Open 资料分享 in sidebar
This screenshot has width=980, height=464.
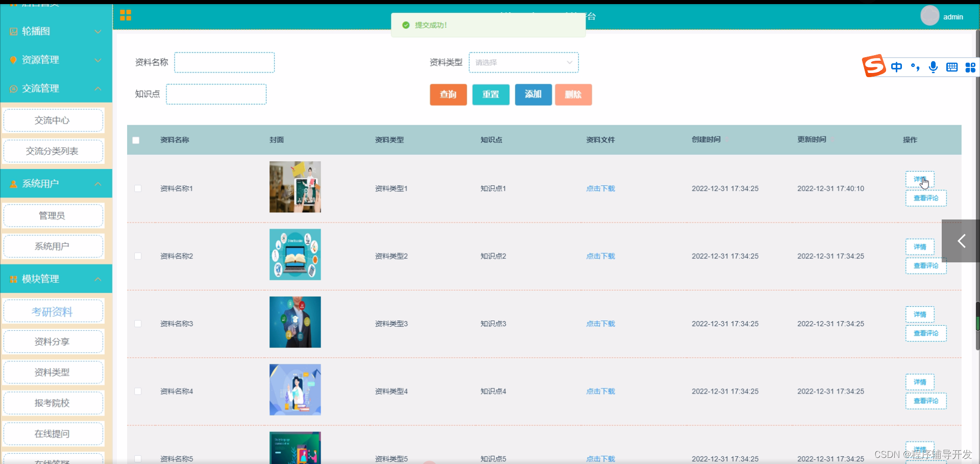click(53, 341)
